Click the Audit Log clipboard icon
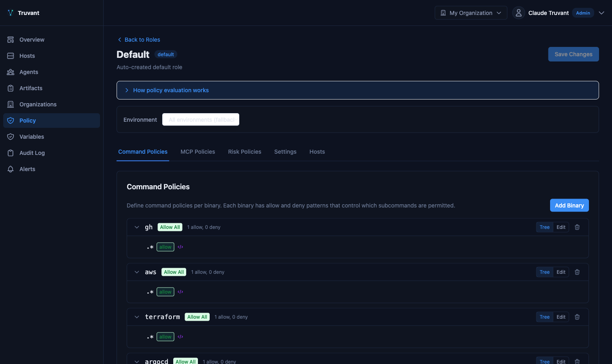Image resolution: width=612 pixels, height=364 pixels. point(11,153)
